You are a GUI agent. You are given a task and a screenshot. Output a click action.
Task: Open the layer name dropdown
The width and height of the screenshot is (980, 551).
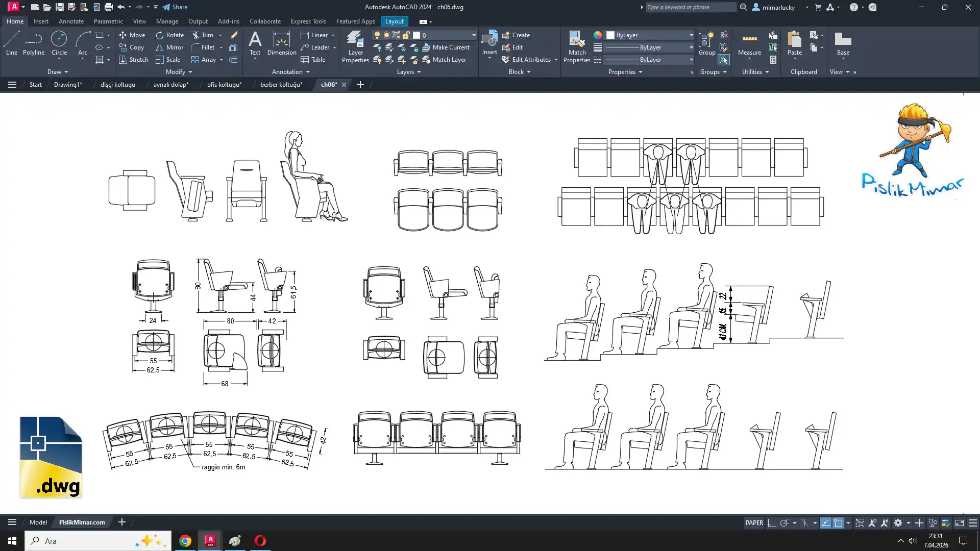pyautogui.click(x=473, y=35)
